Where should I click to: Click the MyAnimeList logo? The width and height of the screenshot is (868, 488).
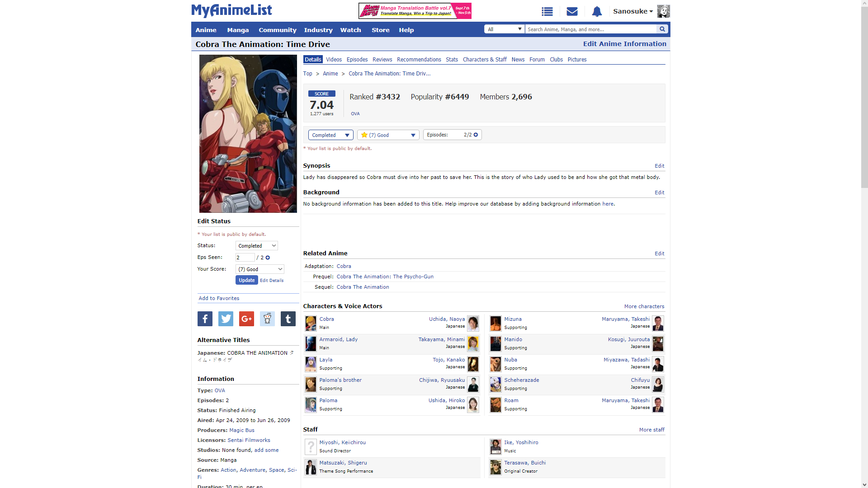[231, 10]
